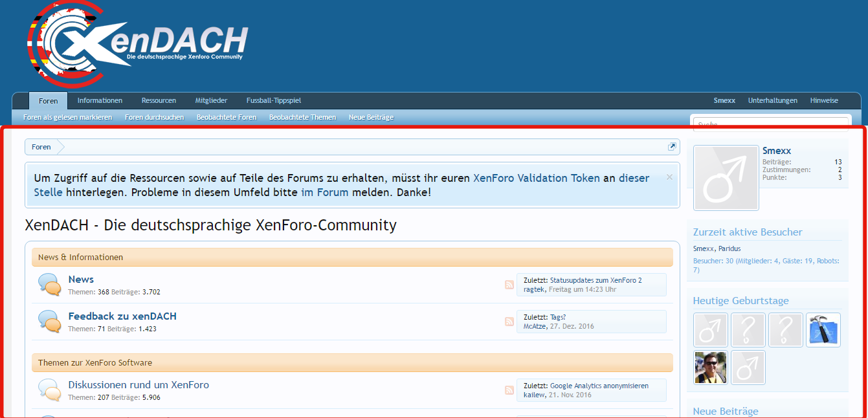Open the latest thread 'Tags?'

tap(558, 317)
